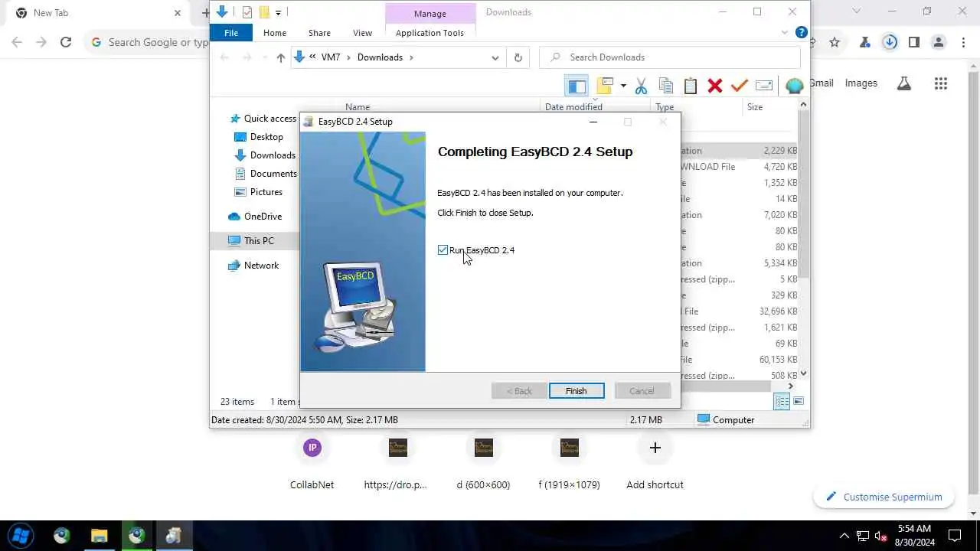Open Windows Start button
This screenshot has width=980, height=551.
click(21, 536)
